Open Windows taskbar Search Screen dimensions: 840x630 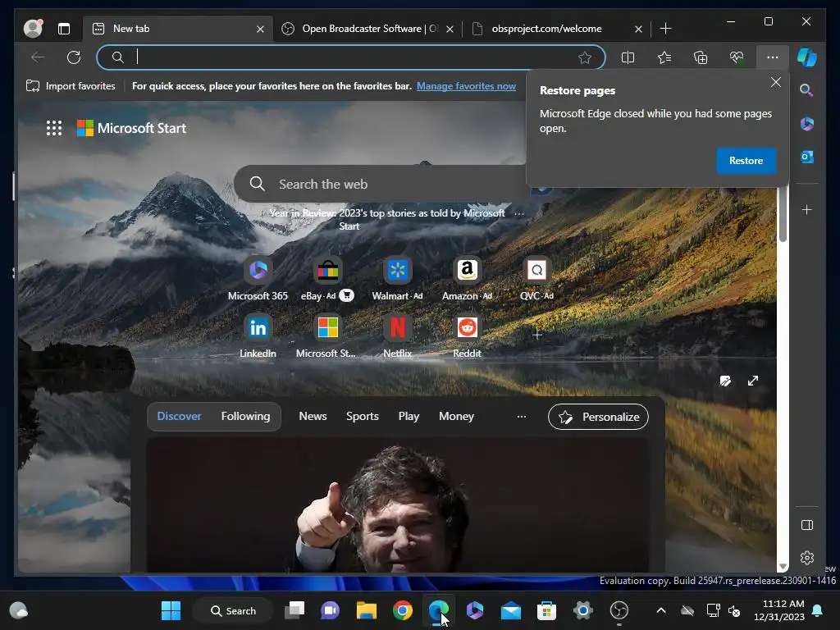coord(233,610)
